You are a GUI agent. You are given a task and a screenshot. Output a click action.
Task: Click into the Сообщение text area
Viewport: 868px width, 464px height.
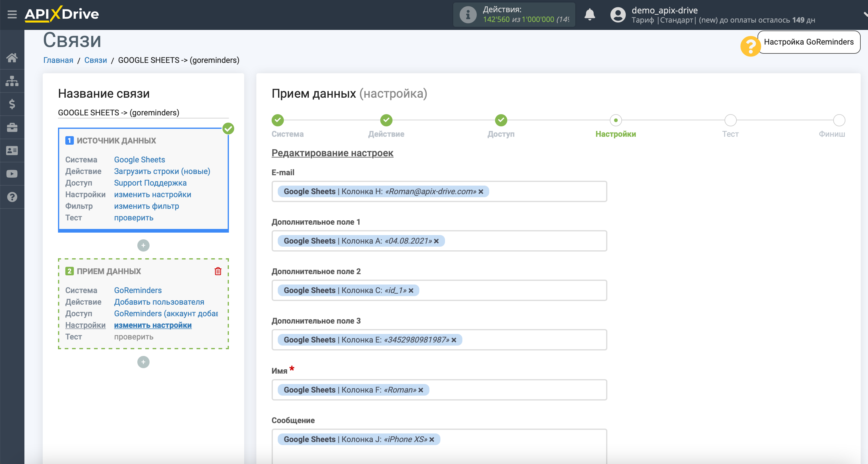point(439,446)
